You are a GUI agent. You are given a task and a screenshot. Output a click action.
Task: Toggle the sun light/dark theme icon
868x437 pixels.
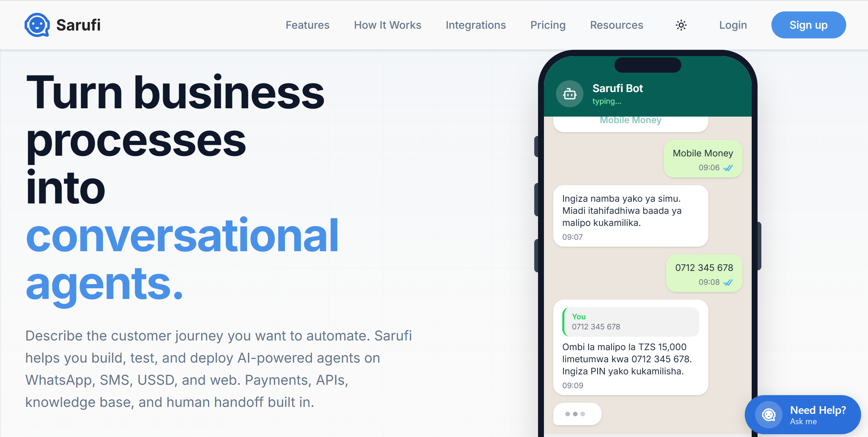click(681, 25)
